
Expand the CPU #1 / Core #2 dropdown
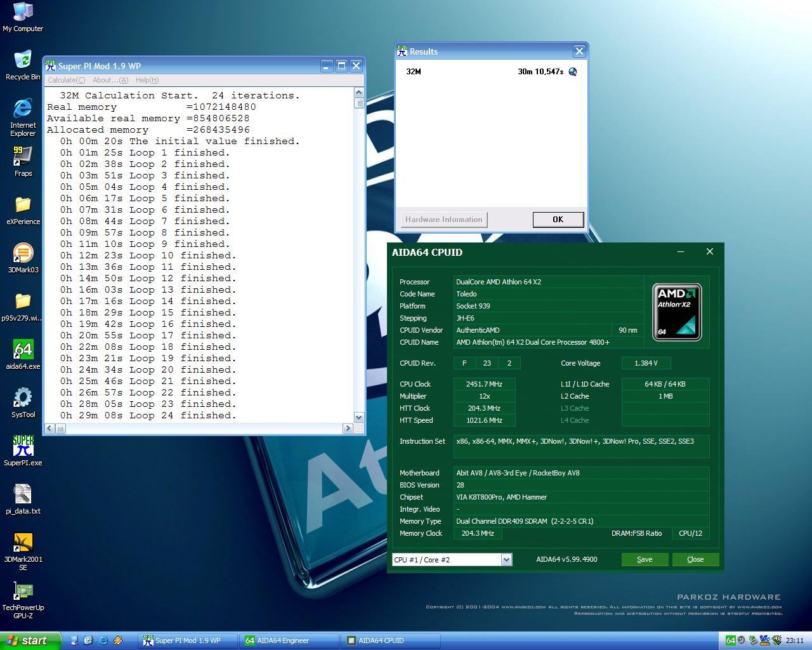click(506, 559)
